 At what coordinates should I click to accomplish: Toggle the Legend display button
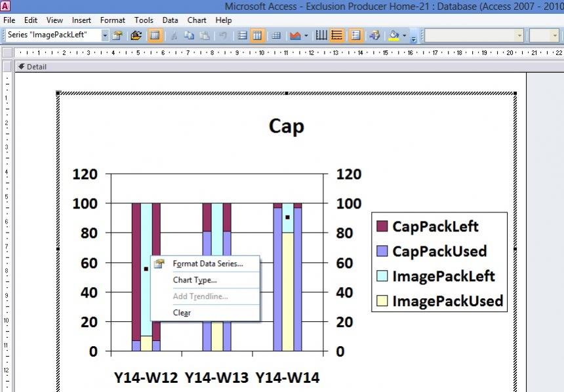coord(355,35)
